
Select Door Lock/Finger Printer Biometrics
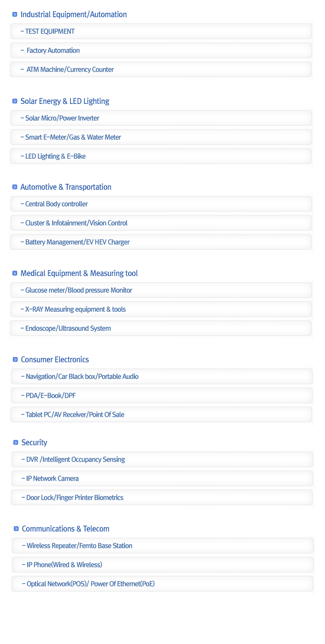pos(74,498)
